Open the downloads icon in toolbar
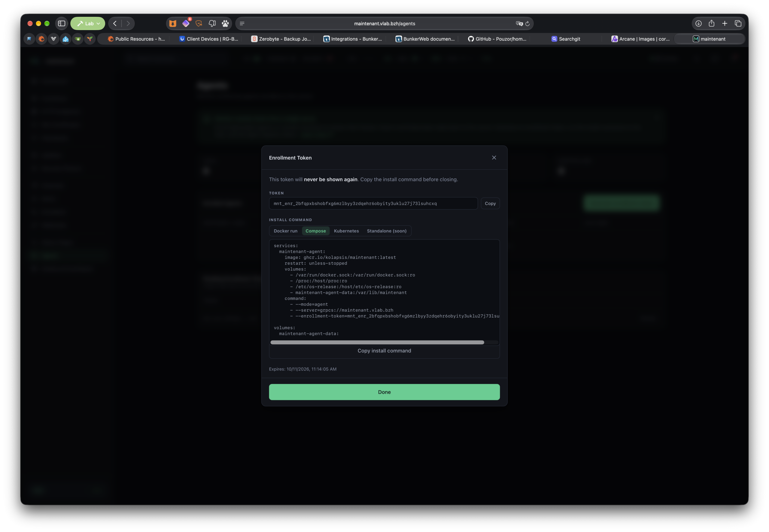769x532 pixels. 698,23
